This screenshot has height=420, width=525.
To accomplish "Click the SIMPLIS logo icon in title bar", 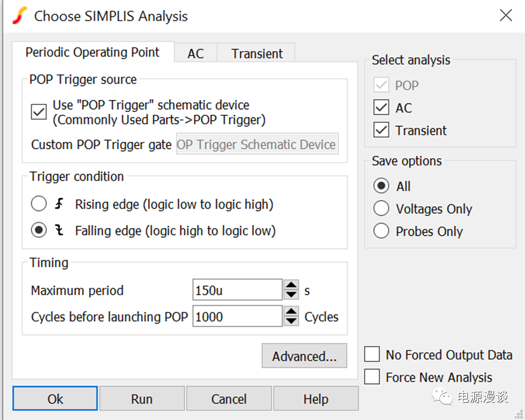I will click(x=19, y=16).
